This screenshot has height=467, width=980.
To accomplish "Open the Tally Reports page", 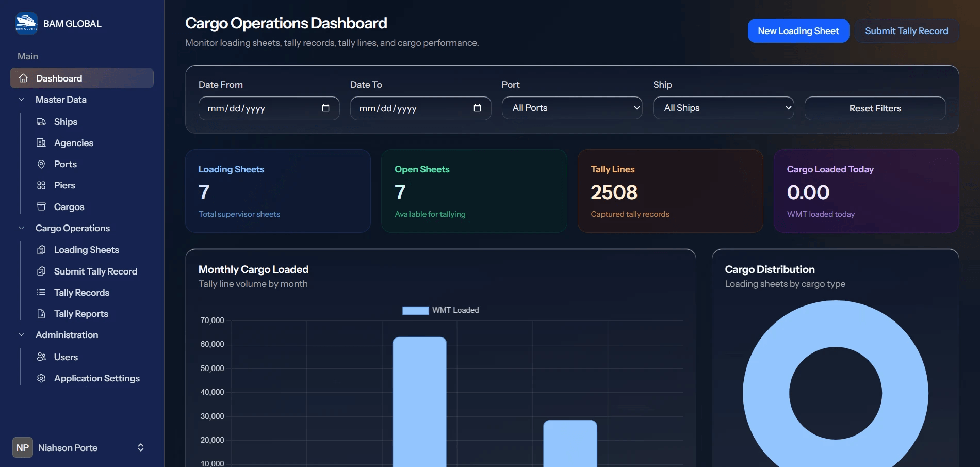I will click(81, 313).
